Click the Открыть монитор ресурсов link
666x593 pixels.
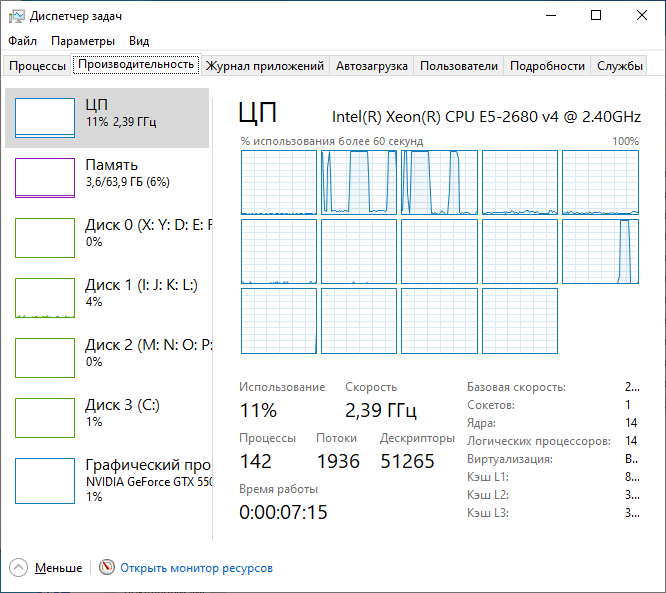click(x=196, y=568)
